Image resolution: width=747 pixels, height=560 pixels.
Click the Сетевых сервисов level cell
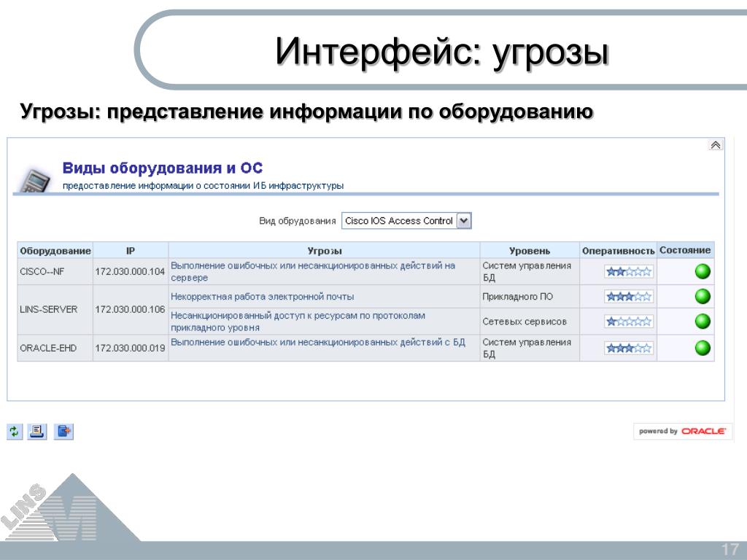pyautogui.click(x=530, y=322)
